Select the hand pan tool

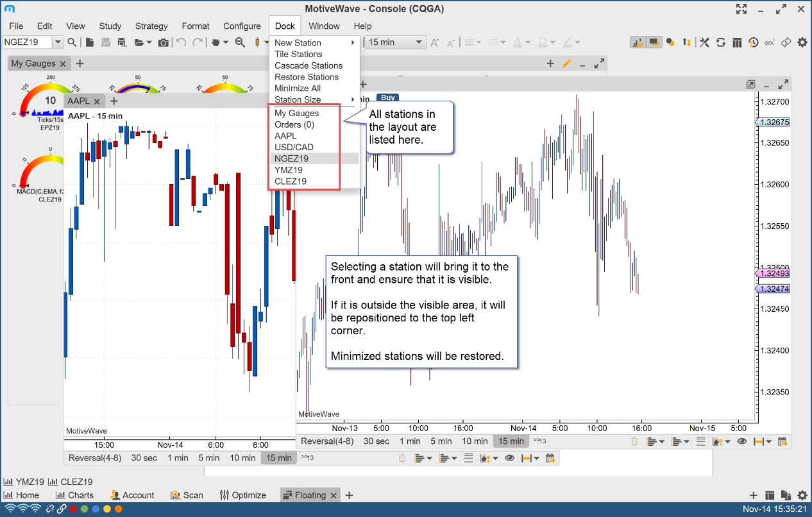(x=217, y=42)
